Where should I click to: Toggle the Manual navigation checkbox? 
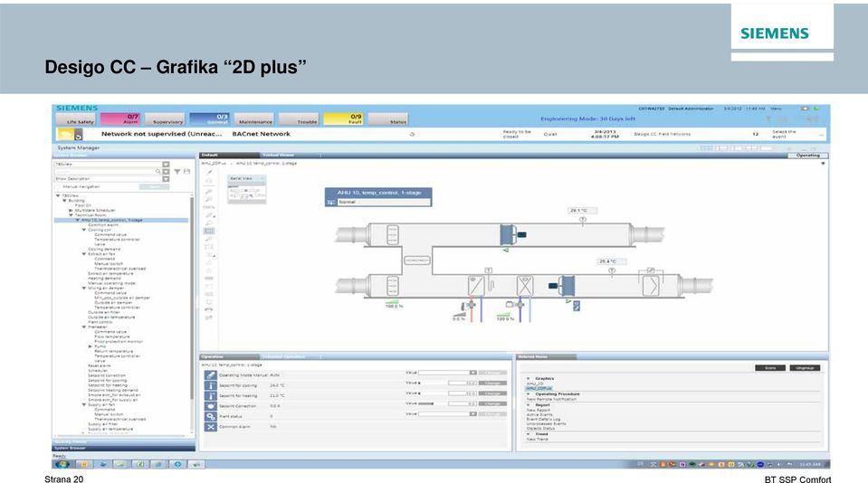point(58,187)
